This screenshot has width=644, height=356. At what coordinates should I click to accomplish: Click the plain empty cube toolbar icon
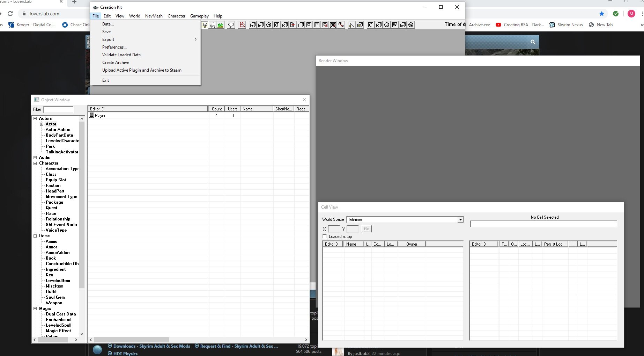pyautogui.click(x=301, y=25)
